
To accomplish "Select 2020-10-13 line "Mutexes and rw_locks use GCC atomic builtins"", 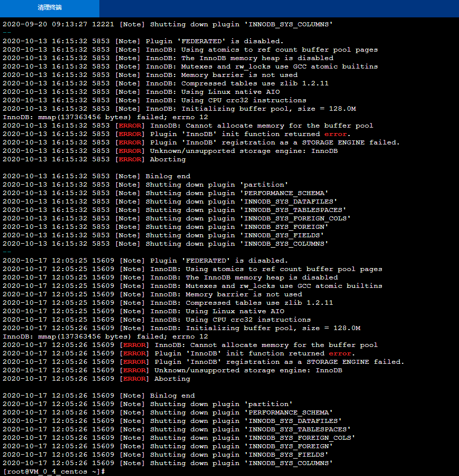I will pos(190,67).
